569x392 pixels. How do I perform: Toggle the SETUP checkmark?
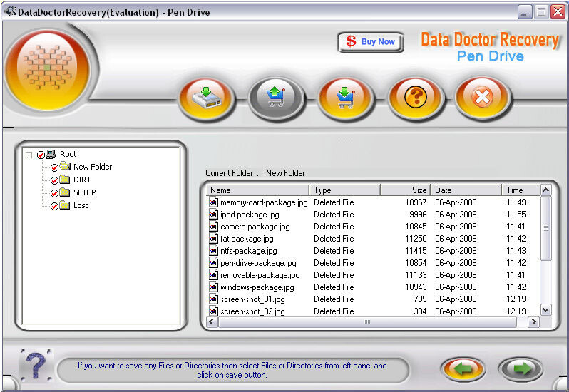[x=54, y=193]
